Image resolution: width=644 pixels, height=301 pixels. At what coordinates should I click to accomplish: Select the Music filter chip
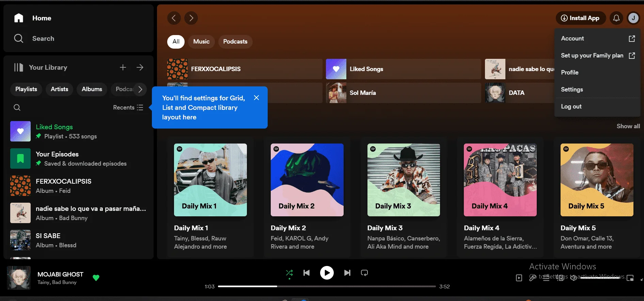pyautogui.click(x=202, y=41)
